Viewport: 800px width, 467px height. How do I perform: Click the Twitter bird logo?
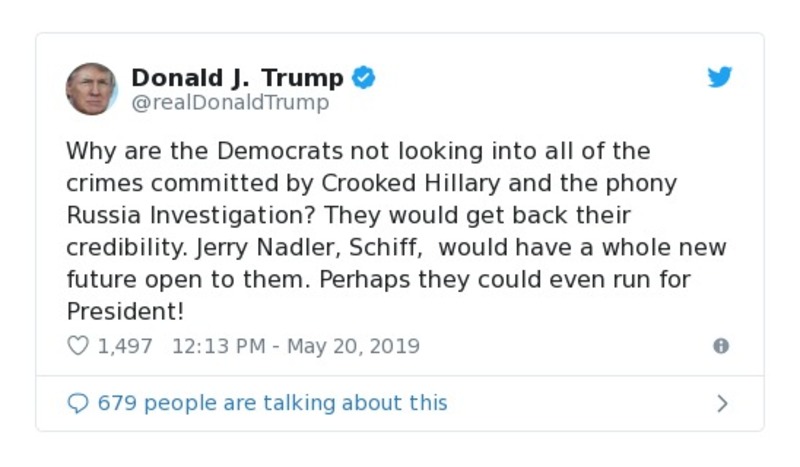[720, 78]
